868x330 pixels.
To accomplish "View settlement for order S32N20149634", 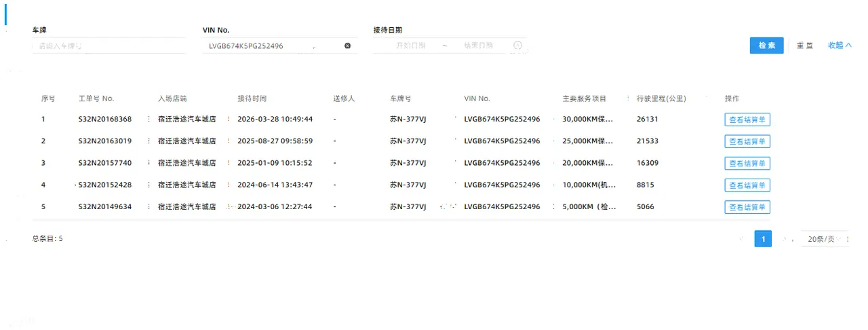I will coord(747,207).
